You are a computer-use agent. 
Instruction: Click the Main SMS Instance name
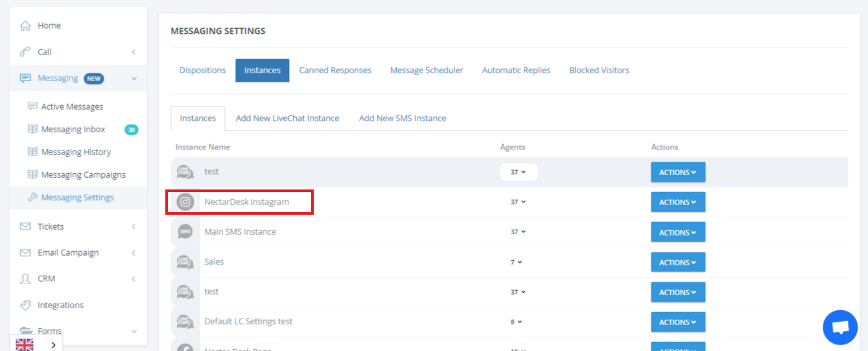pyautogui.click(x=240, y=232)
